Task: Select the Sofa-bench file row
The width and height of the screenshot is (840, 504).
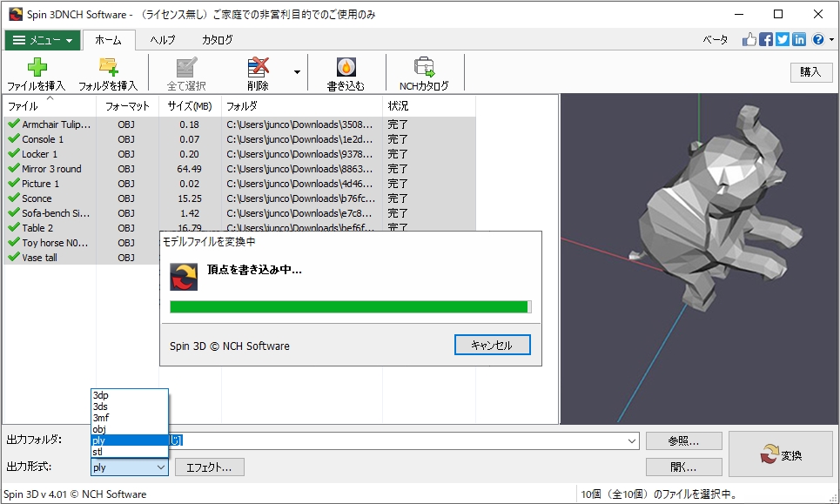Action: pyautogui.click(x=239, y=213)
